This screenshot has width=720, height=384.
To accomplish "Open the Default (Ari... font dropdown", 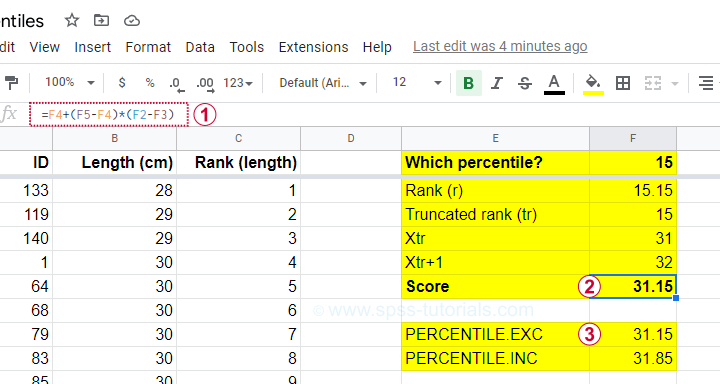I will [323, 83].
